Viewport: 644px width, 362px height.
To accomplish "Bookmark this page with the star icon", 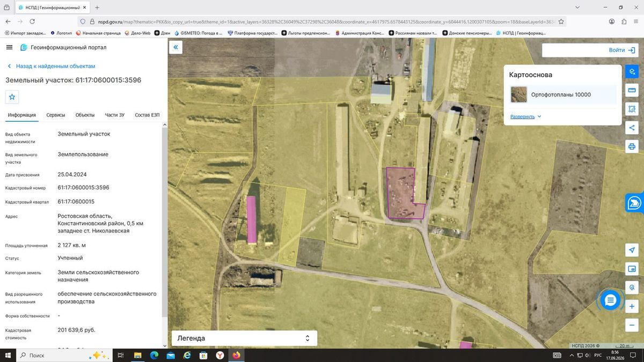I will point(561,21).
